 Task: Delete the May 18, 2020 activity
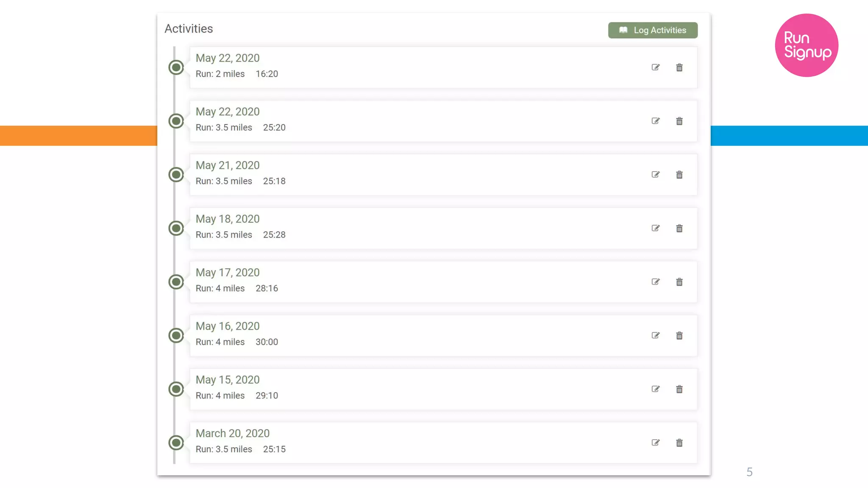679,228
